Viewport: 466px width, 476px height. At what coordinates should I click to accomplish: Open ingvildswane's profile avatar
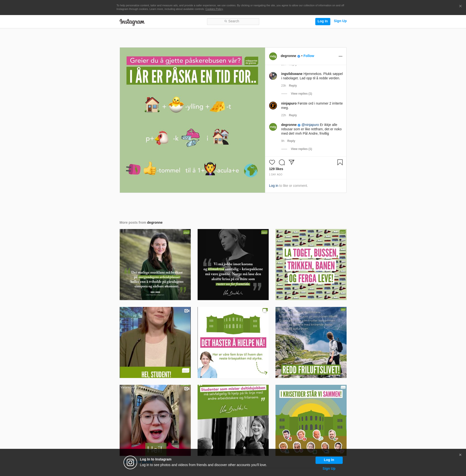coord(273,76)
